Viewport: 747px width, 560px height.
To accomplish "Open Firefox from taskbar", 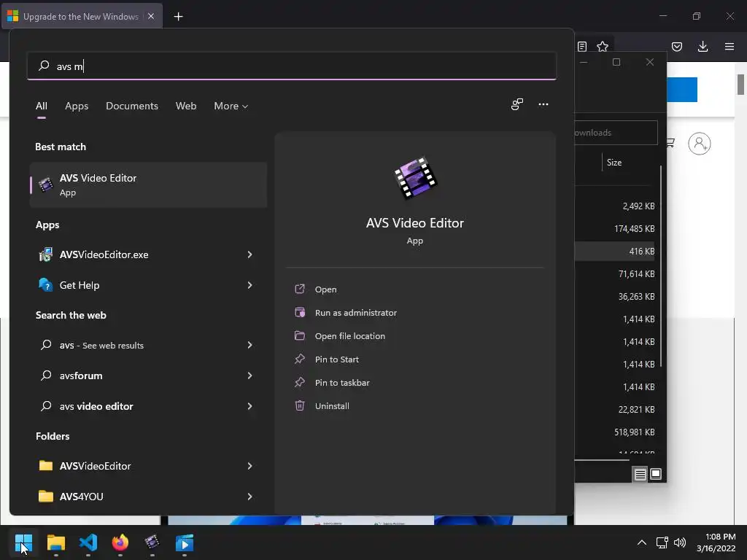I will pyautogui.click(x=120, y=542).
